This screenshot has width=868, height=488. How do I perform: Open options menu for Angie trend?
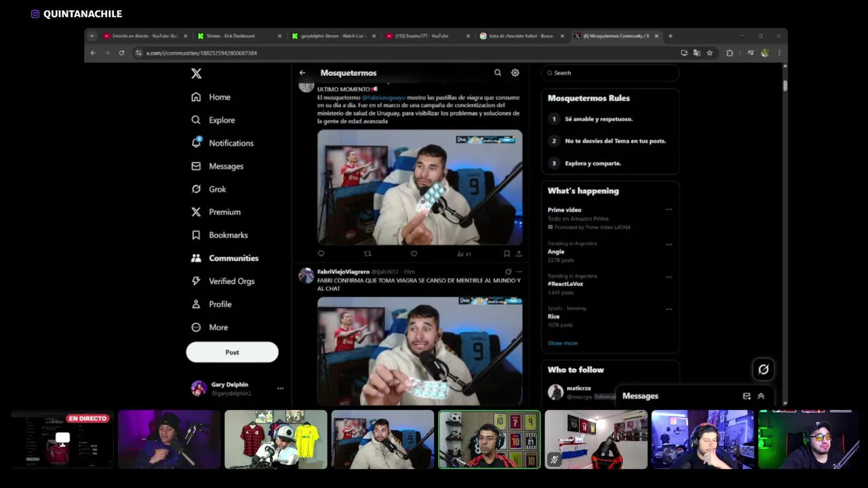[x=669, y=244]
